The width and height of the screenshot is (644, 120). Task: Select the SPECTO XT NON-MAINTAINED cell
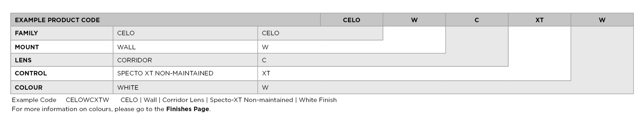[x=165, y=73]
